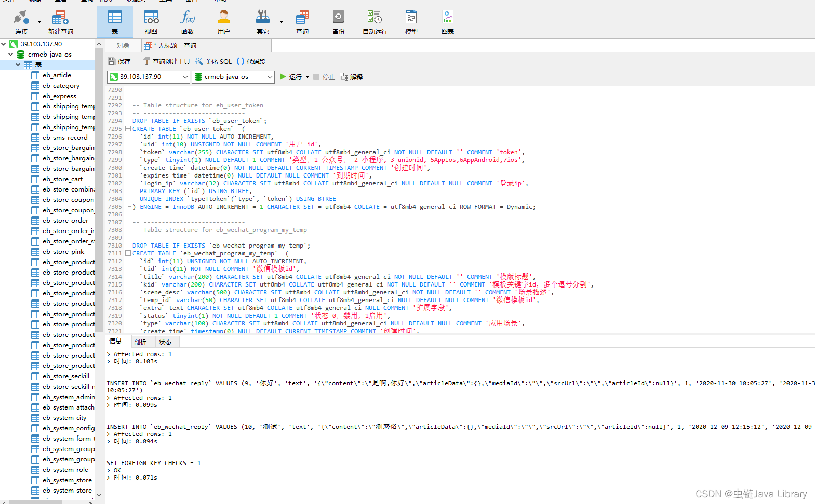Collapse the CREATE TABLE eb_wechat_program_my_temp fold
This screenshot has width=815, height=504.
click(128, 253)
